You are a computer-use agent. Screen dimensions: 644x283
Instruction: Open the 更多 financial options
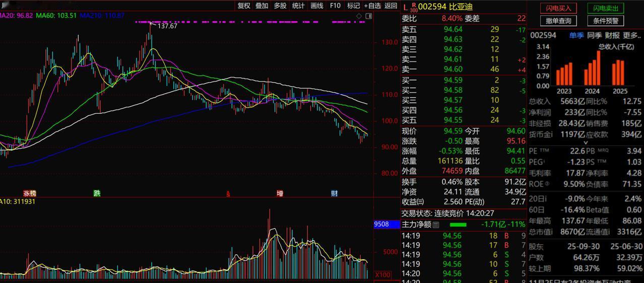point(631,35)
